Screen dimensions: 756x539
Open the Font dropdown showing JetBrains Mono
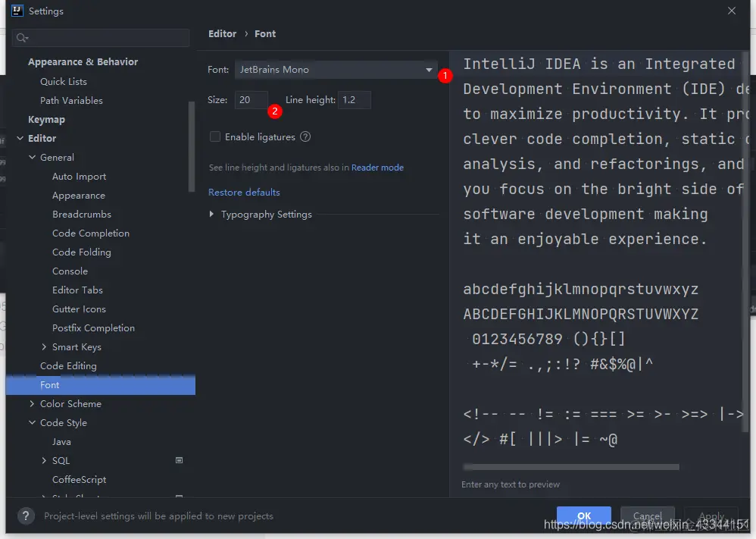coord(336,70)
